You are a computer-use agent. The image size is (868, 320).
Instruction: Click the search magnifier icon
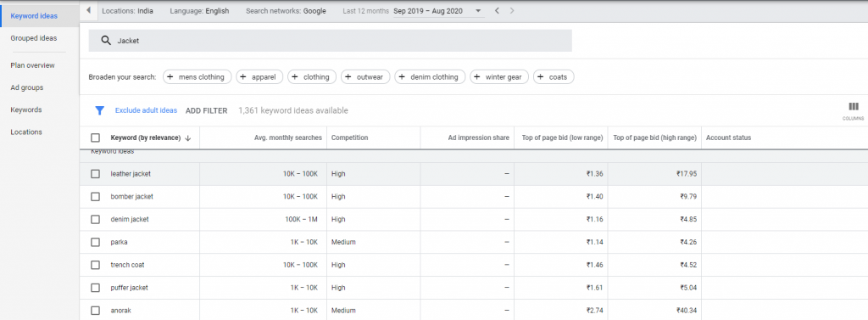point(106,41)
